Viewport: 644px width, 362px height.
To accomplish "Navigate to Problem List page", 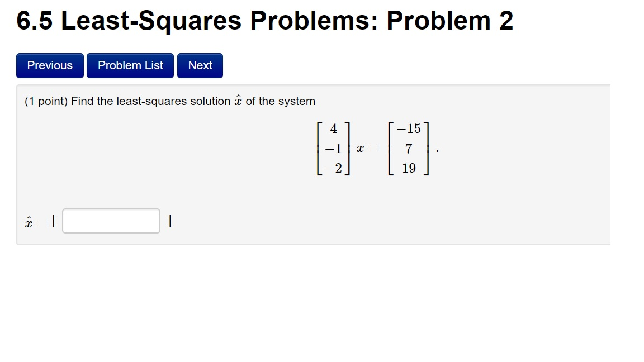I will [x=130, y=65].
